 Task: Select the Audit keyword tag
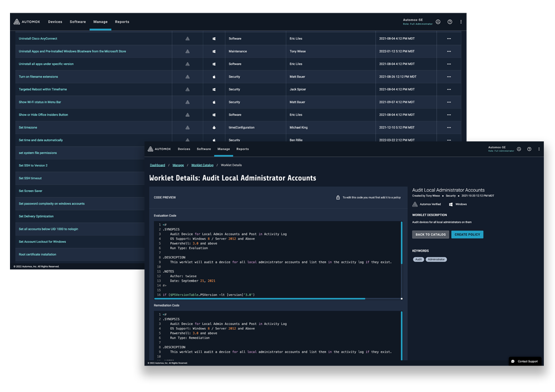tap(418, 259)
